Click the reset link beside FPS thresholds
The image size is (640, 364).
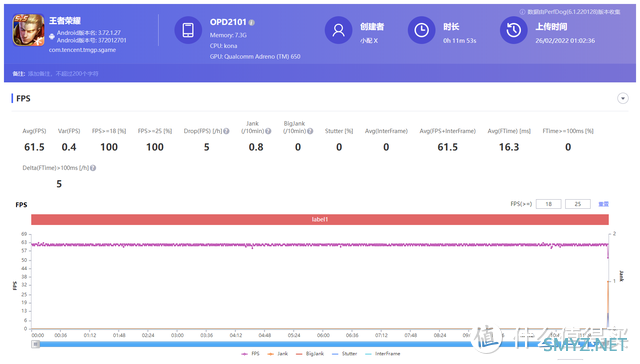603,204
